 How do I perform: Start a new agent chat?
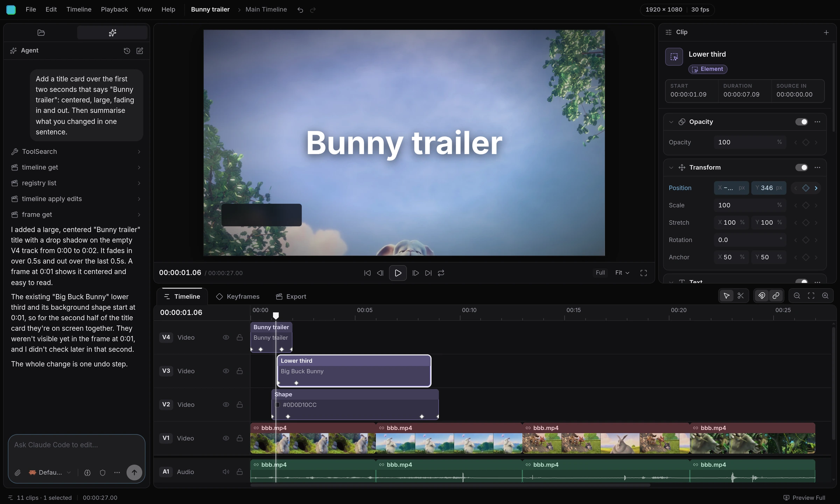[x=140, y=51]
